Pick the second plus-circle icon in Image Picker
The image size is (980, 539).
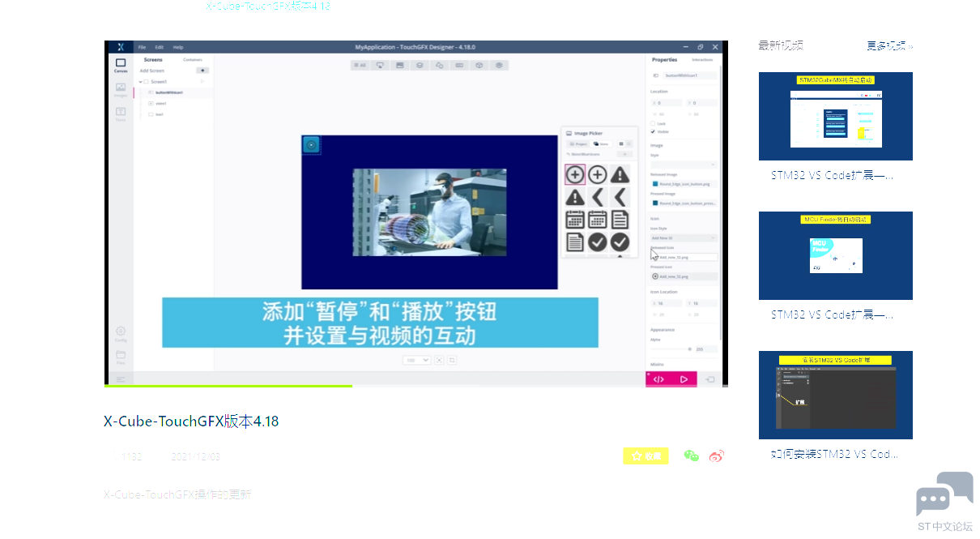click(x=597, y=173)
